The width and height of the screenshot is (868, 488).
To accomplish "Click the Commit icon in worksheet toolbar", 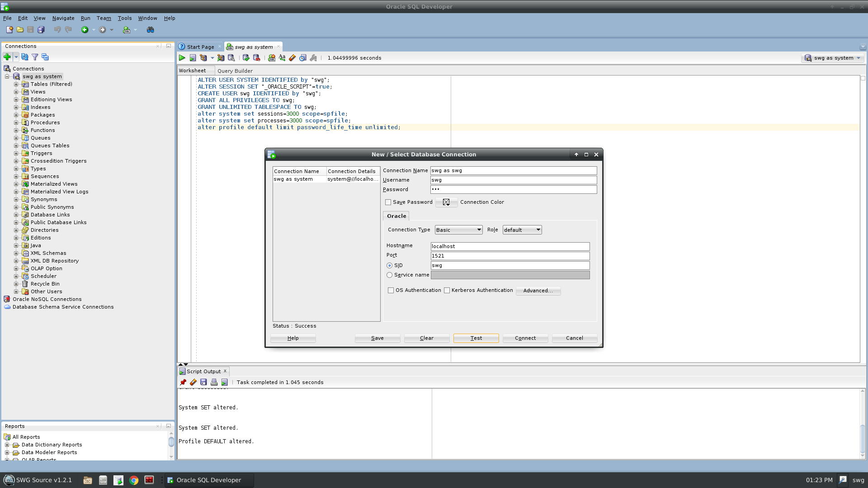I will (246, 58).
